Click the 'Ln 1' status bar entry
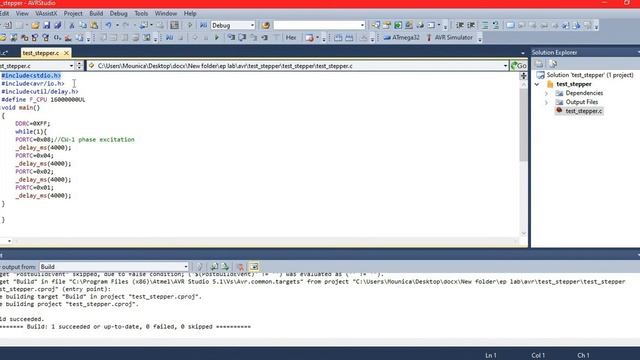Image resolution: width=640 pixels, height=360 pixels. point(491,356)
